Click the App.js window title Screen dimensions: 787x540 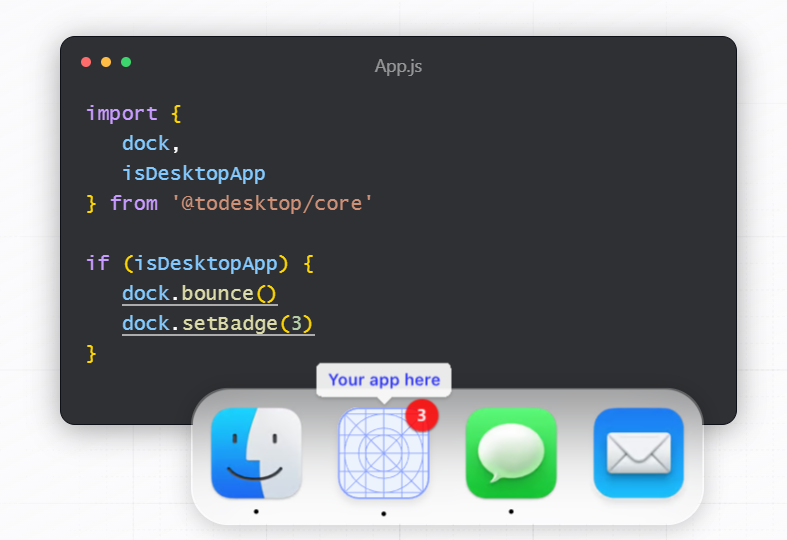point(398,66)
